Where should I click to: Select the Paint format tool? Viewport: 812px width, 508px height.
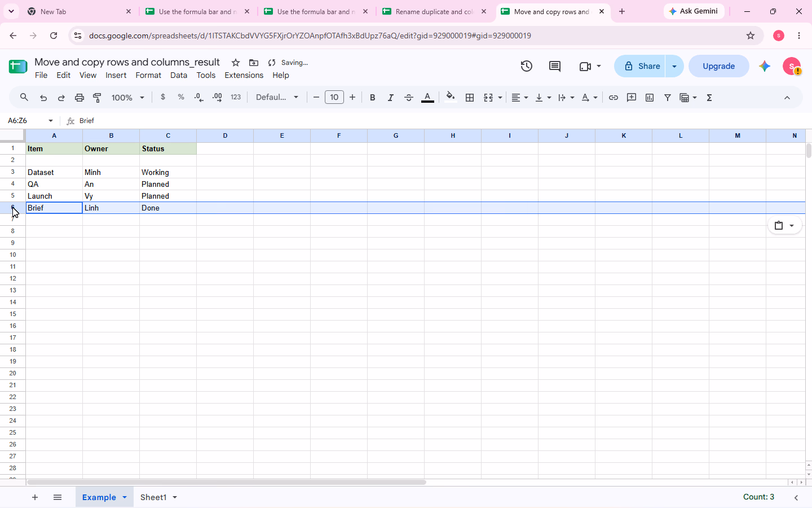(x=98, y=98)
